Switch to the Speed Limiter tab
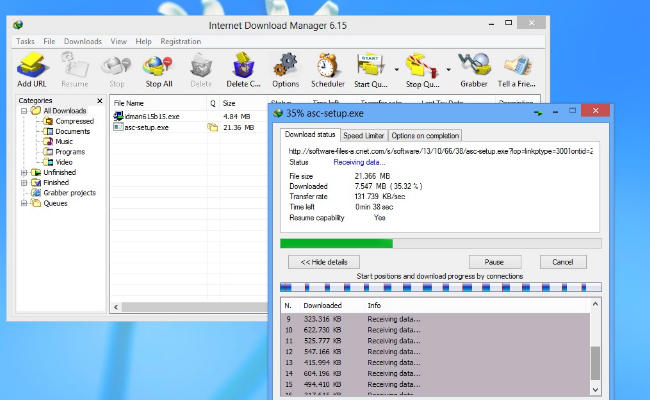The height and width of the screenshot is (400, 650). (x=364, y=136)
